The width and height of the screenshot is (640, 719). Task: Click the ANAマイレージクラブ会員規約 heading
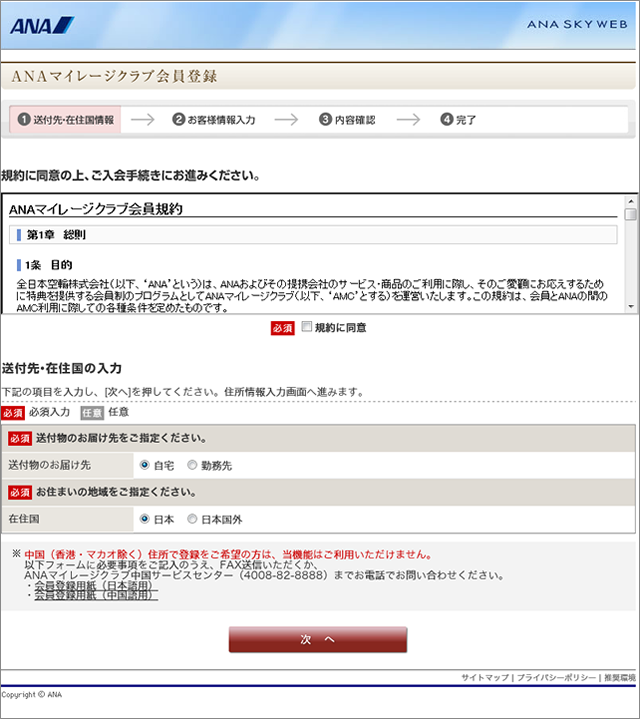point(96,209)
